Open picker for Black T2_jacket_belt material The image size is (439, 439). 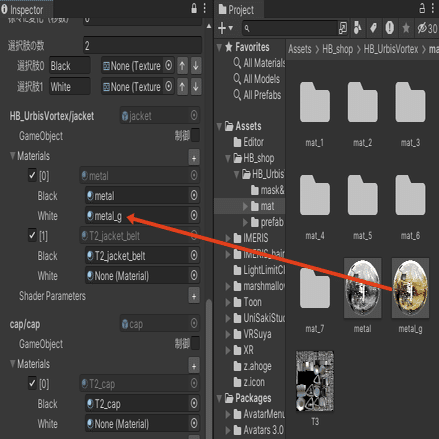[194, 255]
